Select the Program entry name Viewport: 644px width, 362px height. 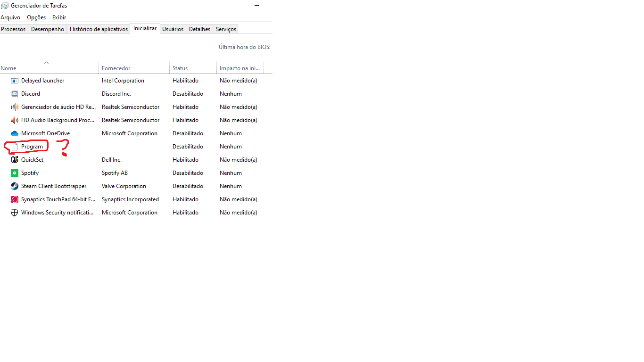click(32, 147)
